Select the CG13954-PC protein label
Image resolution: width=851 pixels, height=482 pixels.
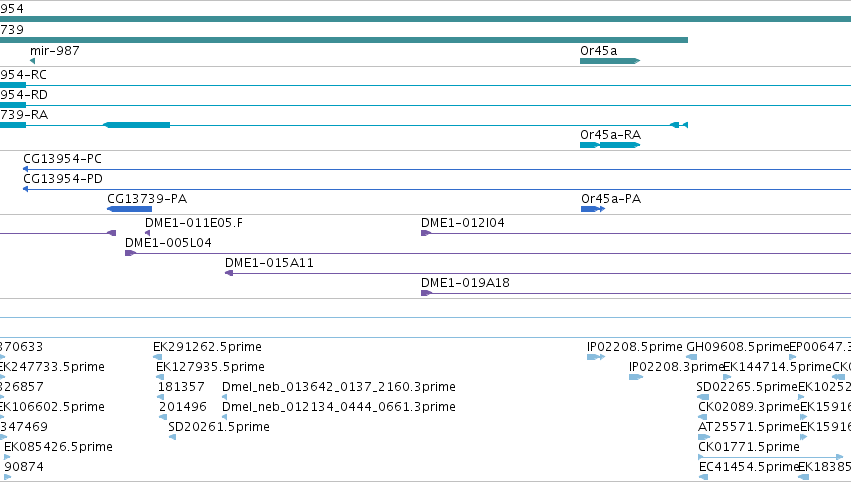click(x=62, y=158)
